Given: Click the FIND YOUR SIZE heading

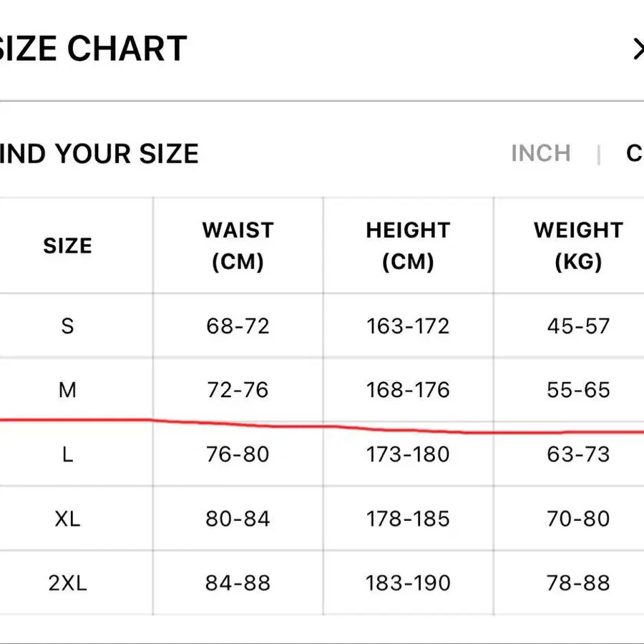Looking at the screenshot, I should click(99, 154).
